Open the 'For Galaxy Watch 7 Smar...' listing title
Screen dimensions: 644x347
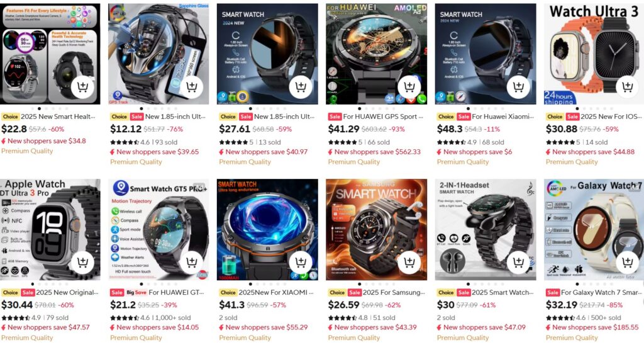click(x=601, y=292)
